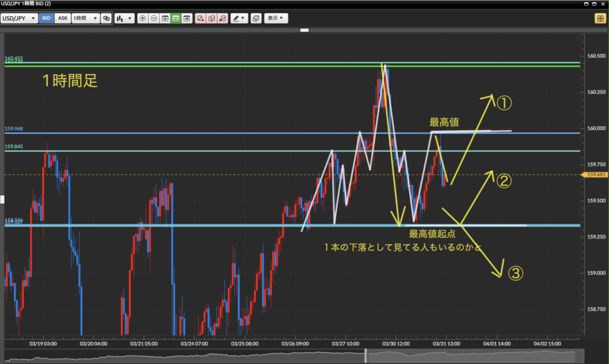Open the 1時間 timeframe dropdown
The image size is (609, 364).
(85, 18)
